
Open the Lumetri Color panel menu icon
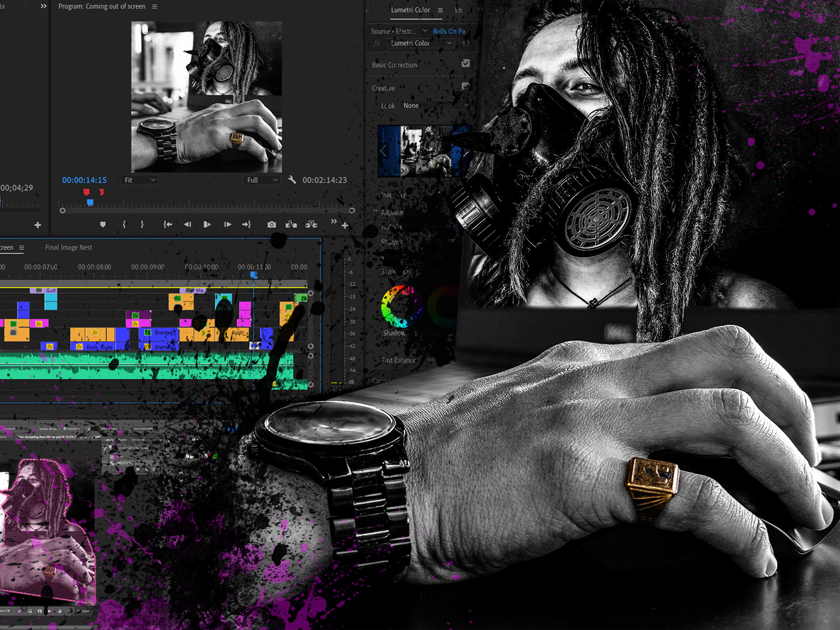pos(440,10)
